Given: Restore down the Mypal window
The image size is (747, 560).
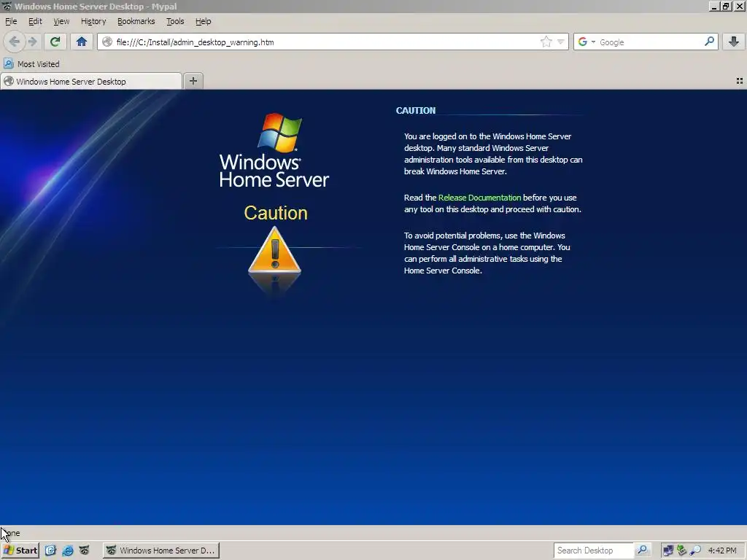Looking at the screenshot, I should pyautogui.click(x=726, y=6).
